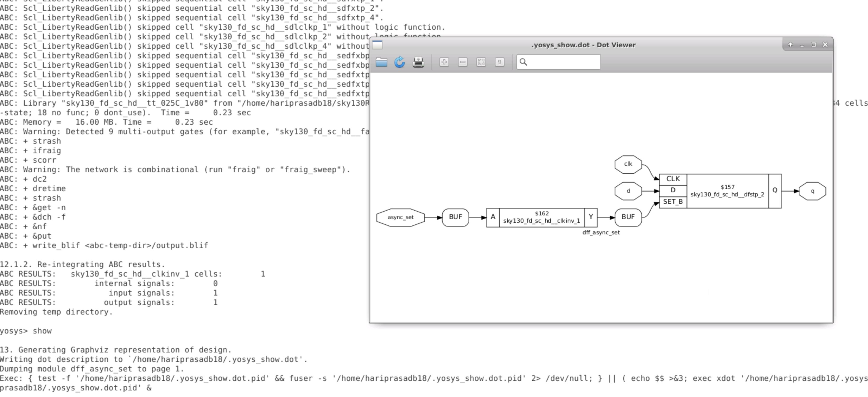868x397 pixels.
Task: Reset zoom to 100% scale
Action: pos(499,62)
